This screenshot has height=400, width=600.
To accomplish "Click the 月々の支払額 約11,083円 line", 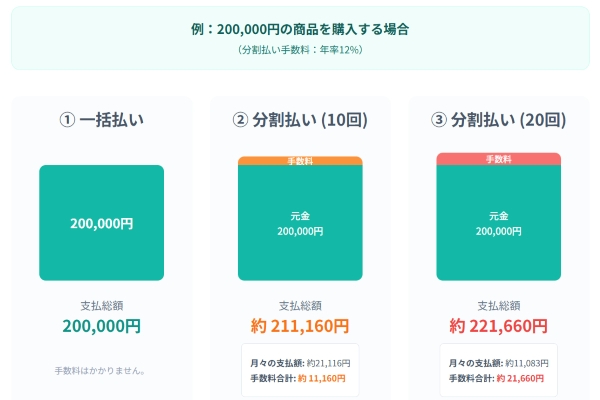I will pos(498,363).
